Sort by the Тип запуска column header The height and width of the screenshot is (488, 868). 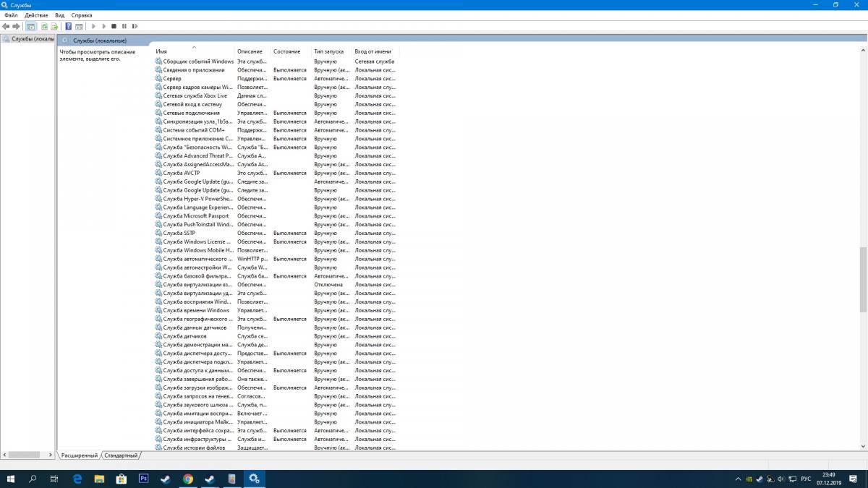[x=332, y=51]
